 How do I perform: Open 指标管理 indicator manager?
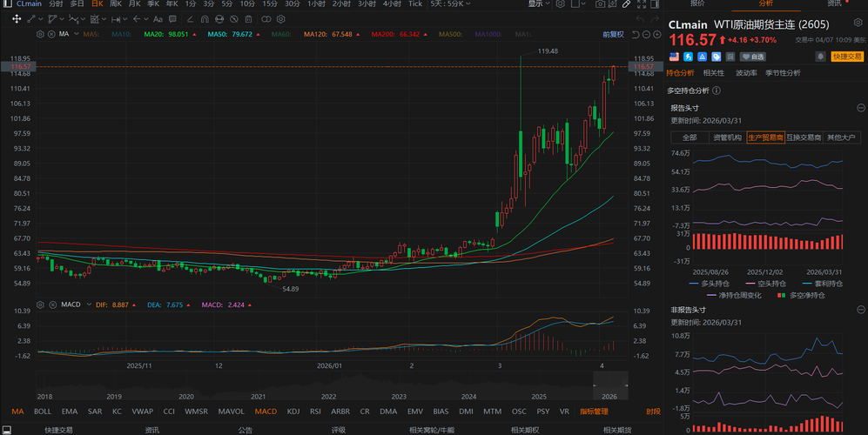tap(594, 412)
